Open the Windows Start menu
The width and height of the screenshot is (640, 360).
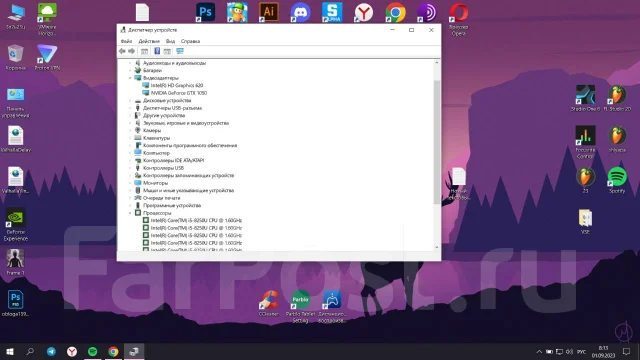[10, 351]
